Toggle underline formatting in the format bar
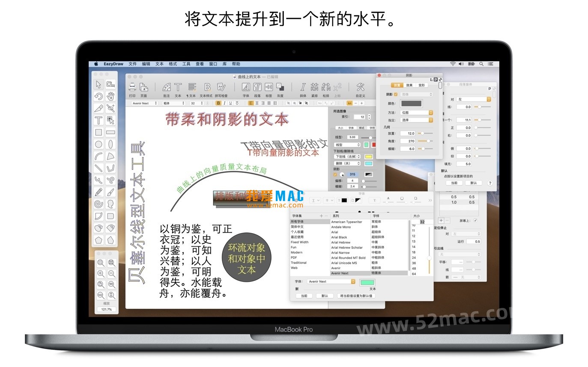Image resolution: width=588 pixels, height=367 pixels. 231,104
